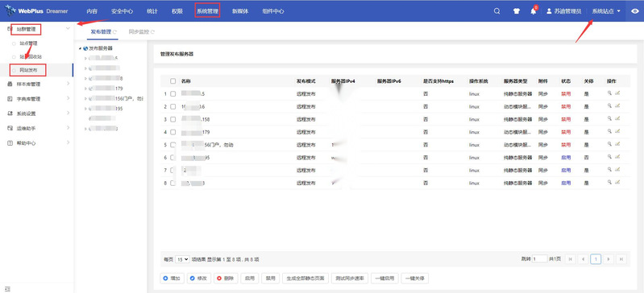Image resolution: width=644 pixels, height=293 pixels.
Task: Collapse the sidebar with bottom-left icon
Action: [x=8, y=289]
